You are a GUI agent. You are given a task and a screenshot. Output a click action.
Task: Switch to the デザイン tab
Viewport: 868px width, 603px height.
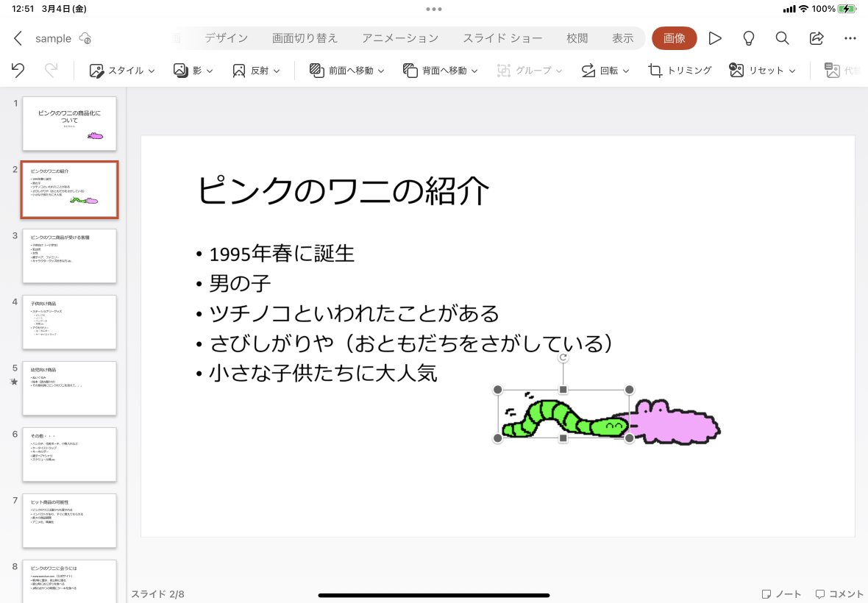227,38
